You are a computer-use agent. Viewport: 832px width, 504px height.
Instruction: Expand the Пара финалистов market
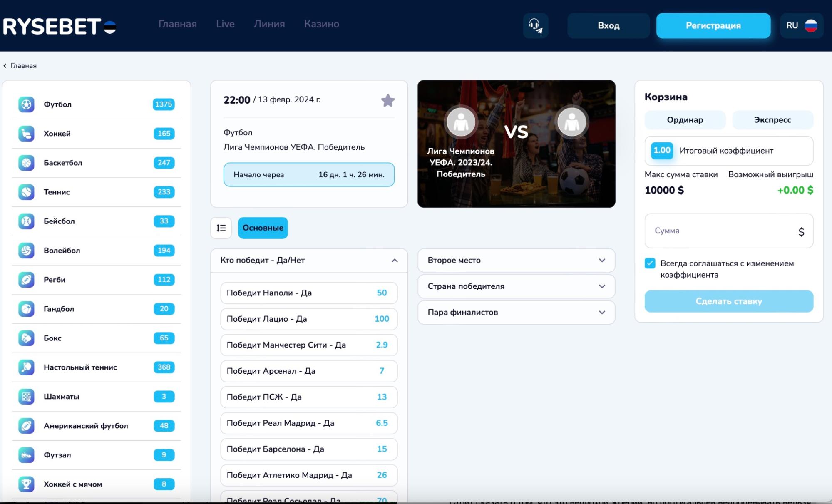click(x=516, y=312)
